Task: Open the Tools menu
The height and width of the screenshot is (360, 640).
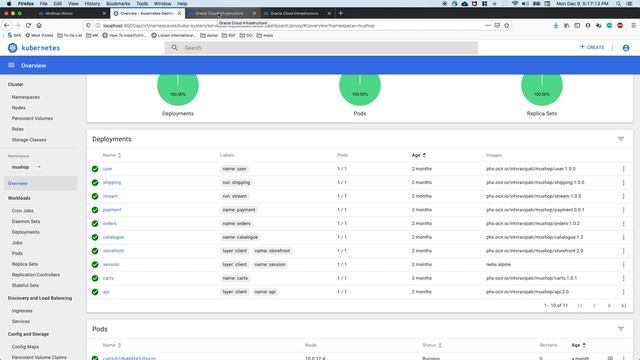Action: pos(142,3)
